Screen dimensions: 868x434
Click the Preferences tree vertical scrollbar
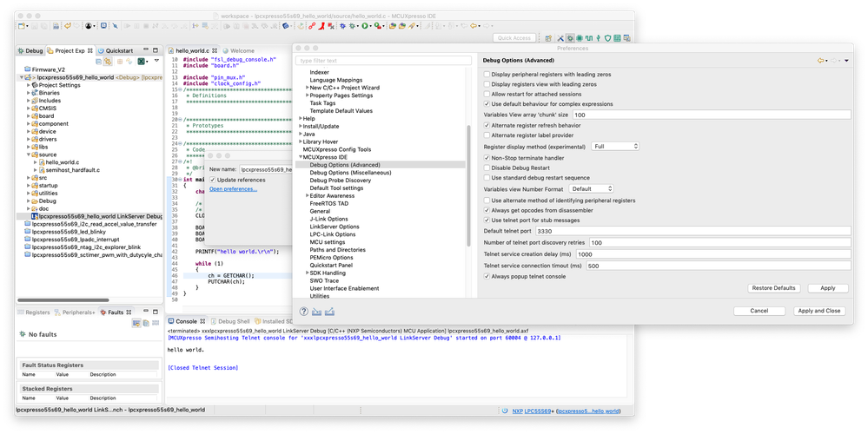pyautogui.click(x=469, y=185)
